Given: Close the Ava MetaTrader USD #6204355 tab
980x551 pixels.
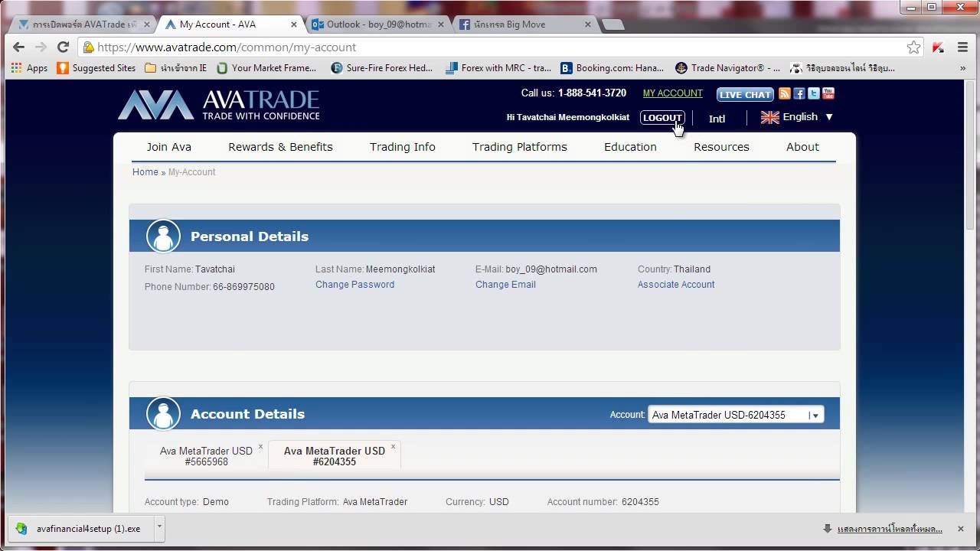Looking at the screenshot, I should point(394,446).
